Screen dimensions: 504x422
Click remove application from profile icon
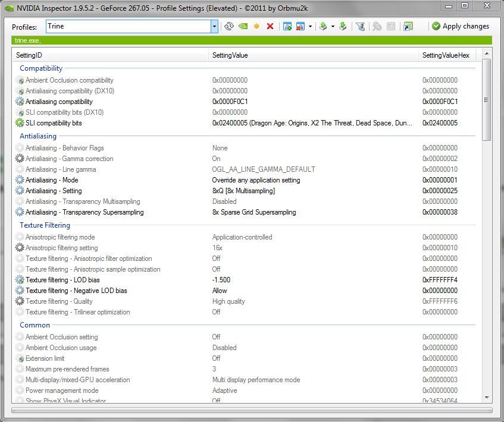point(300,26)
